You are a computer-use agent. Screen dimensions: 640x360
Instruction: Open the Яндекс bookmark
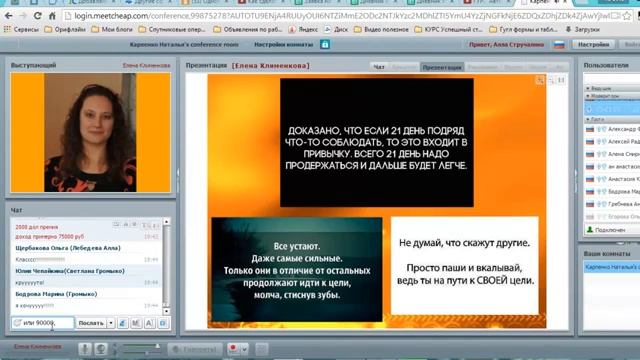click(303, 29)
